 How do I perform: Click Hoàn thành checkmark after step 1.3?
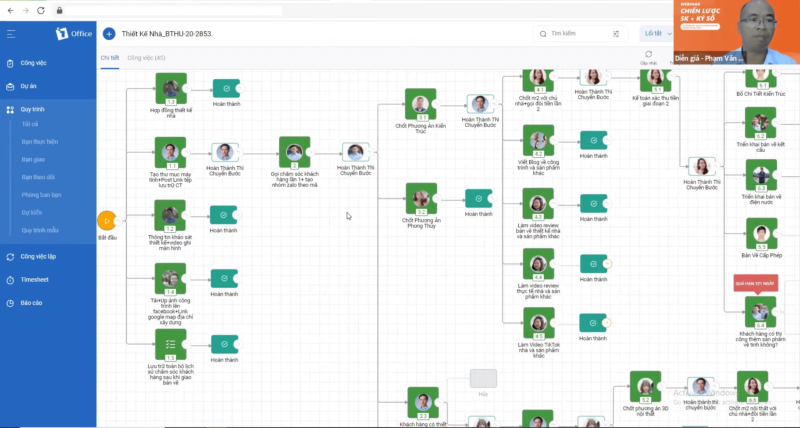coord(226,89)
